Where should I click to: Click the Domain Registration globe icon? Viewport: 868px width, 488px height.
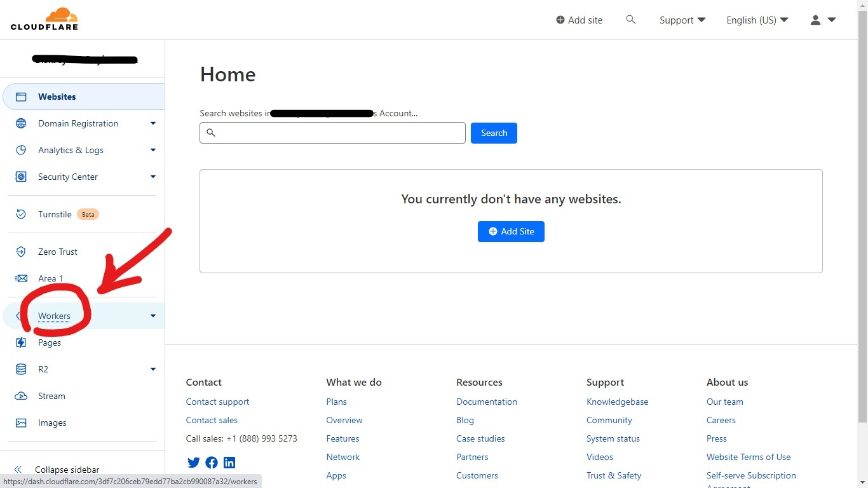click(x=21, y=123)
